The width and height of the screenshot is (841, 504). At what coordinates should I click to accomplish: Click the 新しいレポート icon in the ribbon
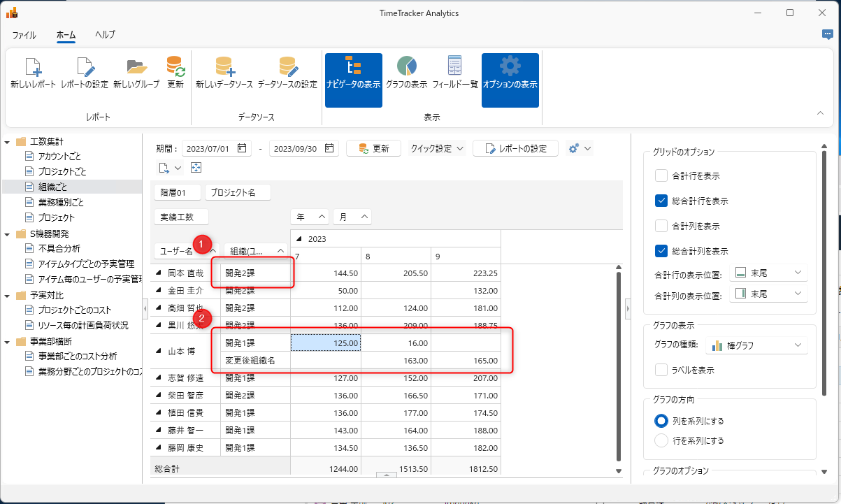(33, 67)
